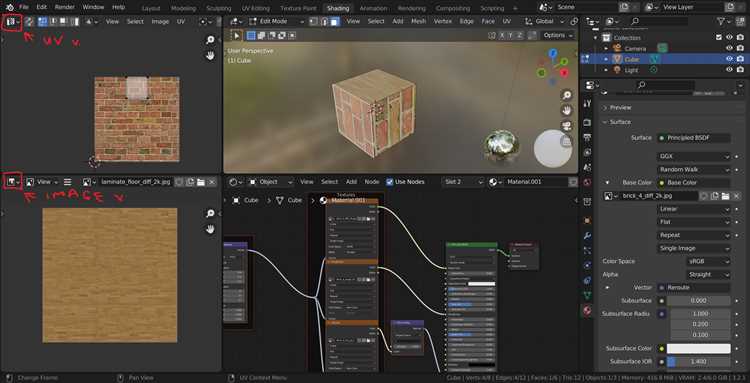The width and height of the screenshot is (750, 383).
Task: Hide Light in viewport via eye icon
Action: (x=729, y=70)
